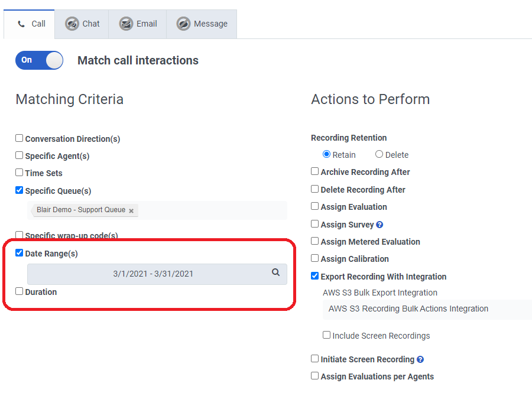Click the phone icon on Call tab

coord(21,24)
